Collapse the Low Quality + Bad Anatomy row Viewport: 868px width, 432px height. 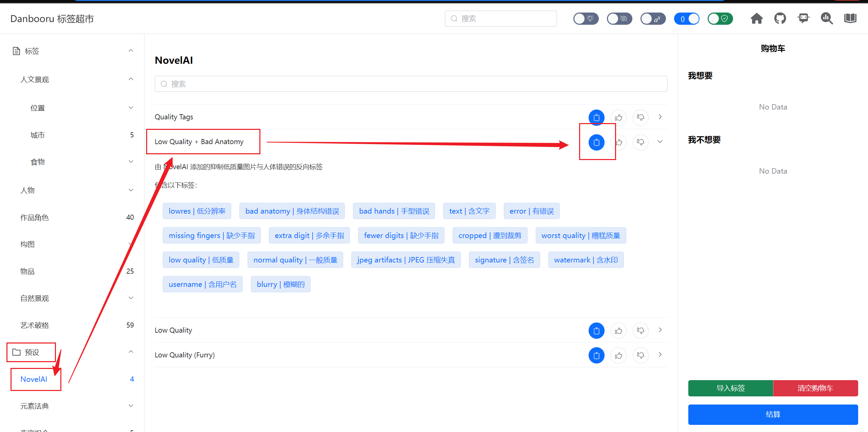click(x=660, y=141)
